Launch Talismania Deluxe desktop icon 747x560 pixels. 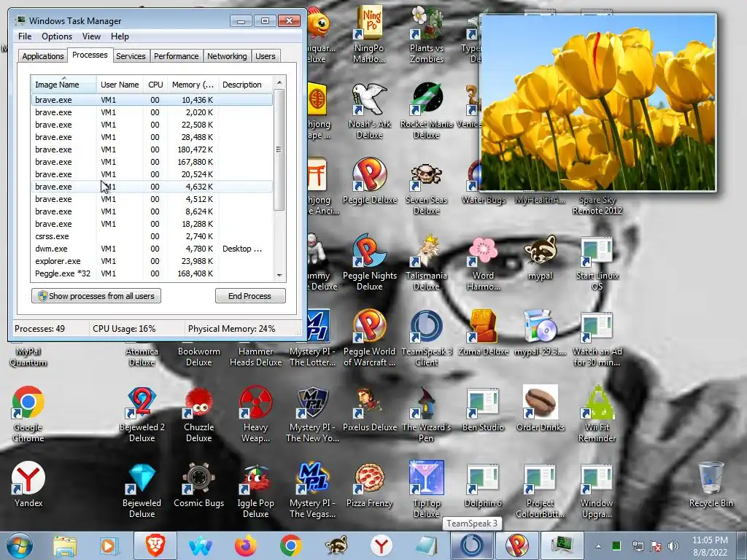coord(426,262)
